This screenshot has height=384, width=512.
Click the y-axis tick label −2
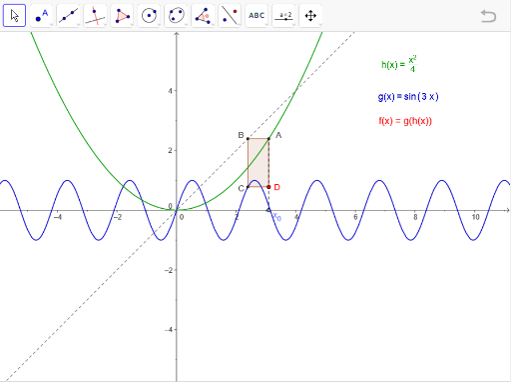[169, 270]
